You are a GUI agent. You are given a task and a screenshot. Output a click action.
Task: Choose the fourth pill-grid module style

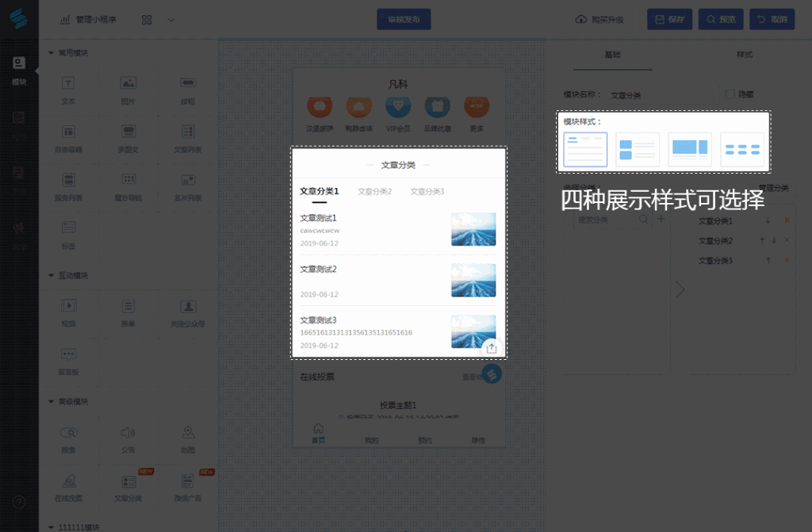742,149
